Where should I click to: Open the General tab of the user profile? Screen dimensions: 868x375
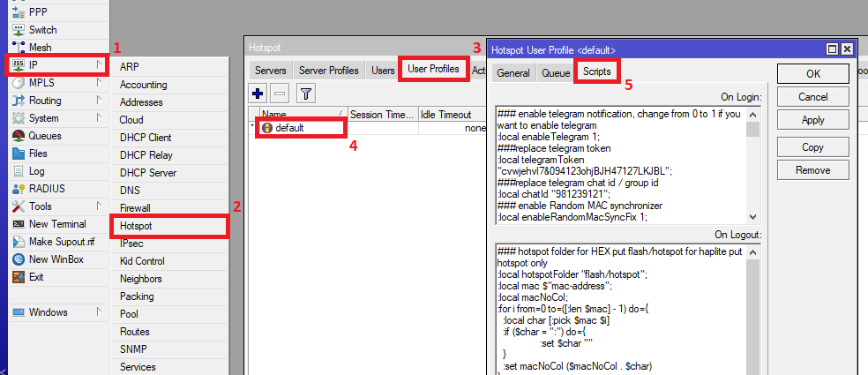coord(513,72)
